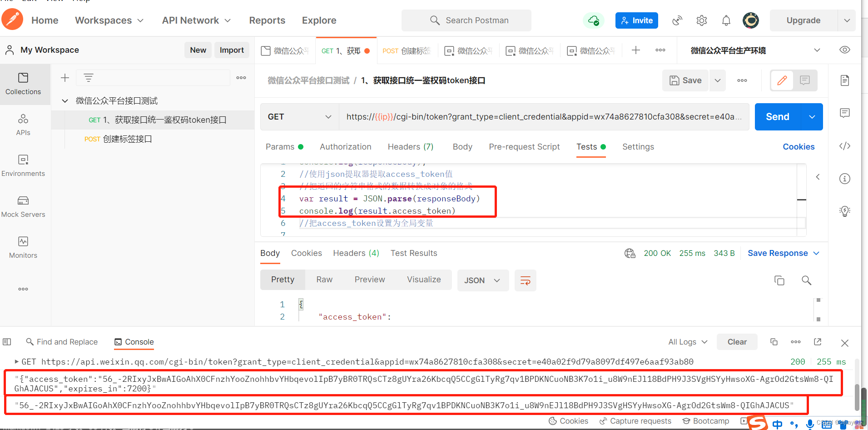The height and width of the screenshot is (430, 868).
Task: Open console in a new window
Action: coord(818,342)
